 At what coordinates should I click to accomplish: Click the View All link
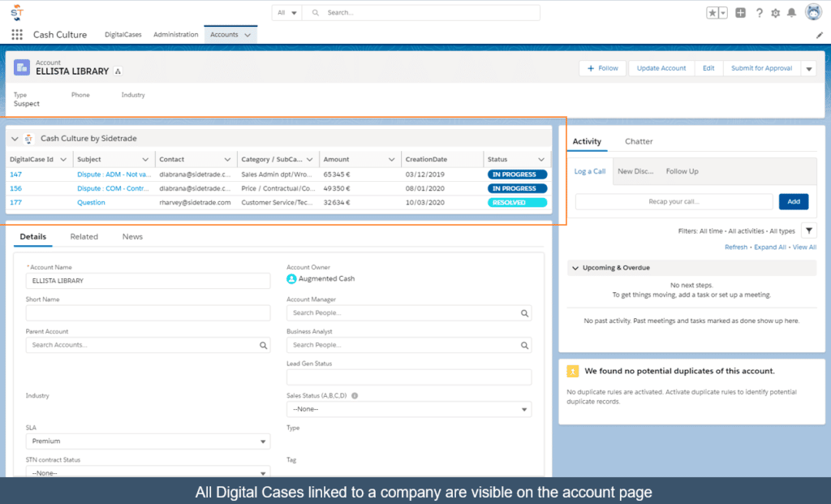point(804,248)
